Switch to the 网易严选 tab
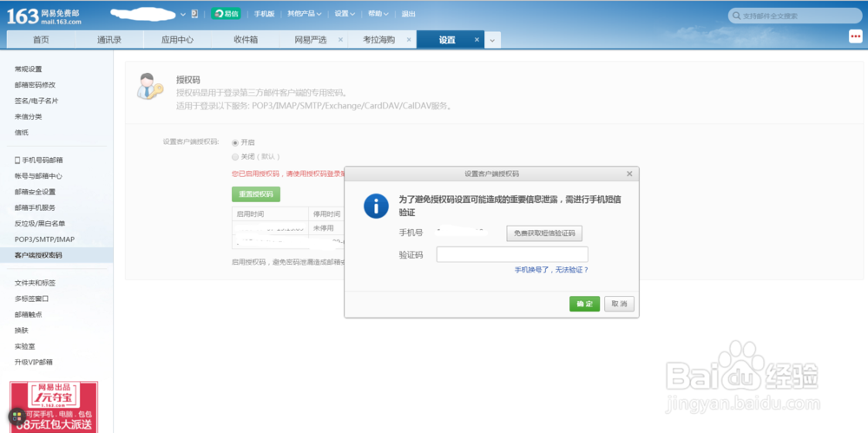The width and height of the screenshot is (868, 433). 310,40
